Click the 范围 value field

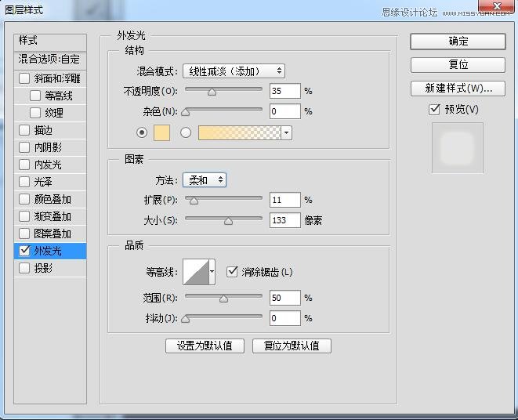[284, 298]
